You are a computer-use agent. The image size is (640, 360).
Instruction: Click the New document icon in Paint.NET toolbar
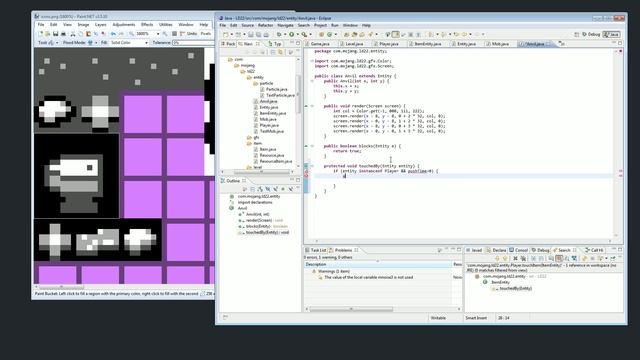click(x=41, y=34)
